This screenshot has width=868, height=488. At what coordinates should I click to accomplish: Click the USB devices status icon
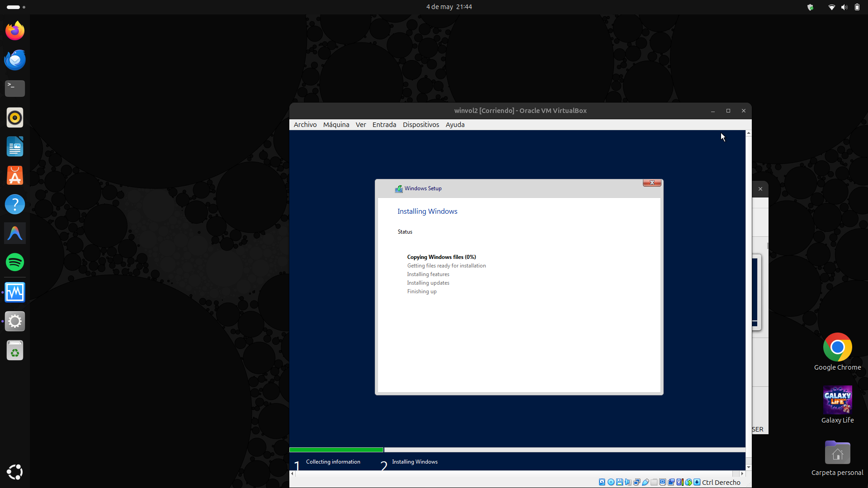pos(646,482)
